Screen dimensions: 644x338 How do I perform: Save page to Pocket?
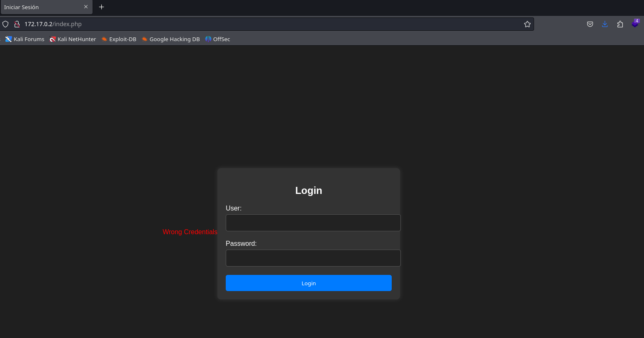click(590, 24)
